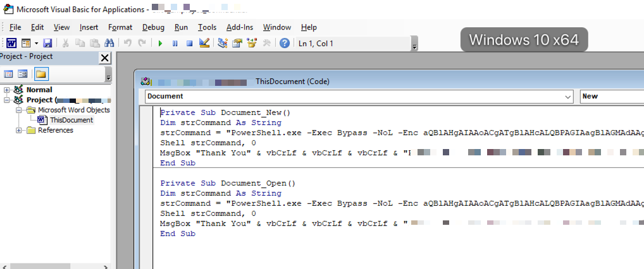This screenshot has height=269, width=644.
Task: Click the code window title icon
Action: [145, 81]
